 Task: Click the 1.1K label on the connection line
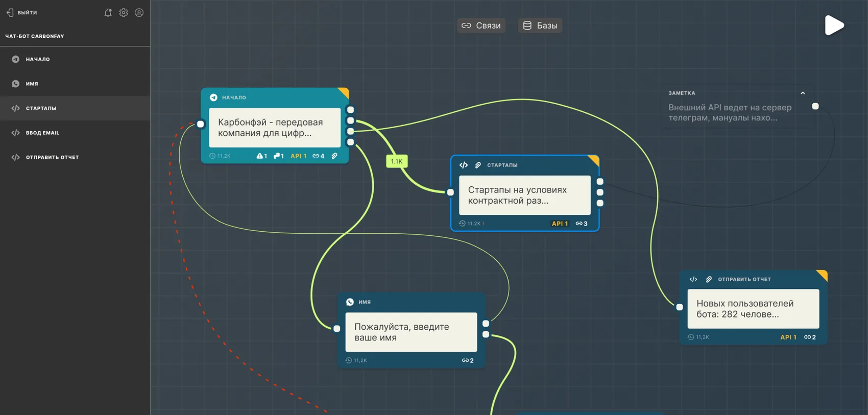click(x=397, y=161)
